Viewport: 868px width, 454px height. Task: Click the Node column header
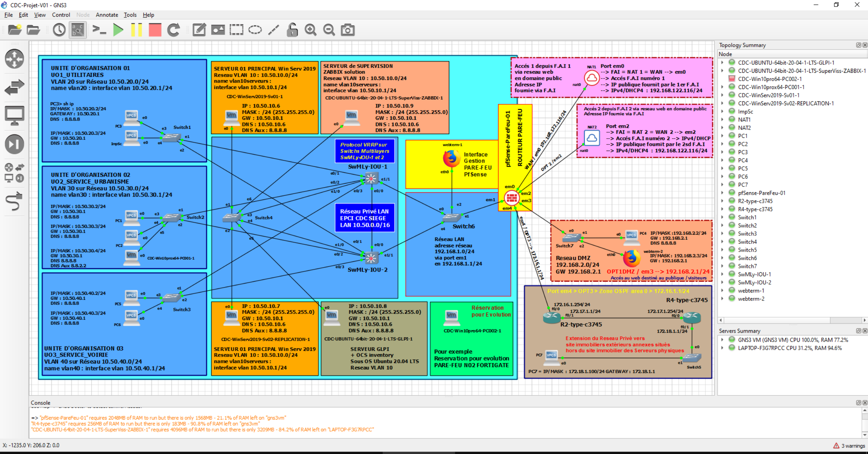tap(792, 54)
